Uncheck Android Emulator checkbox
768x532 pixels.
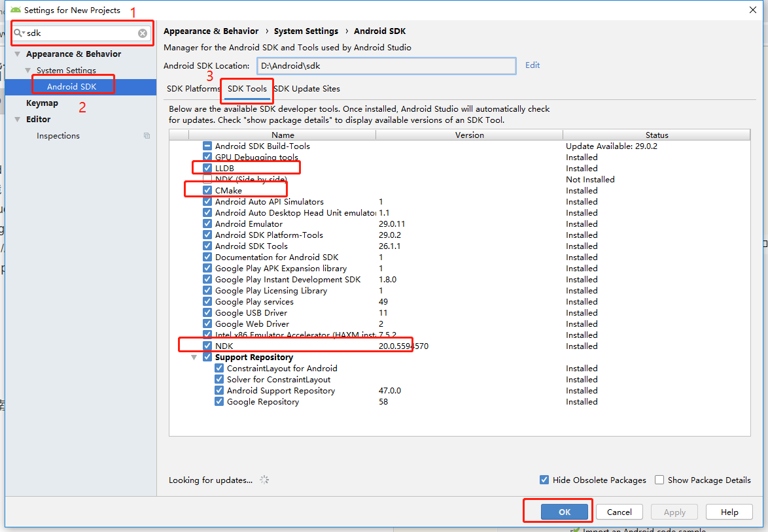pyautogui.click(x=207, y=224)
